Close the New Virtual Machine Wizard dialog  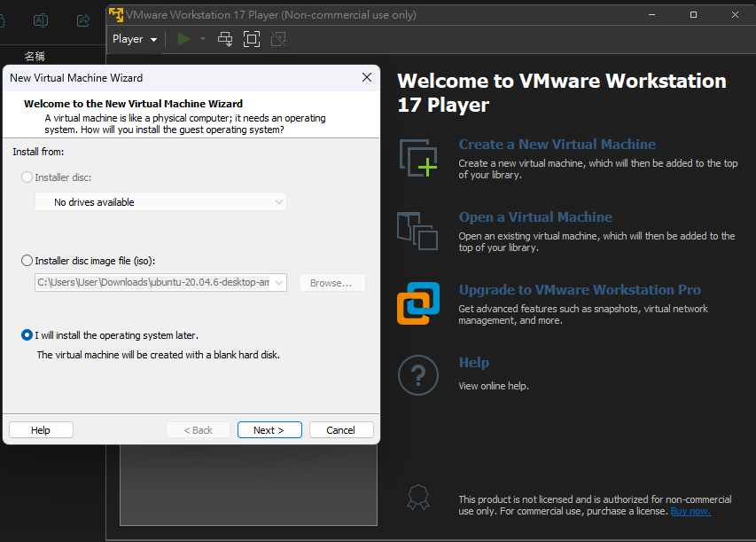point(367,77)
